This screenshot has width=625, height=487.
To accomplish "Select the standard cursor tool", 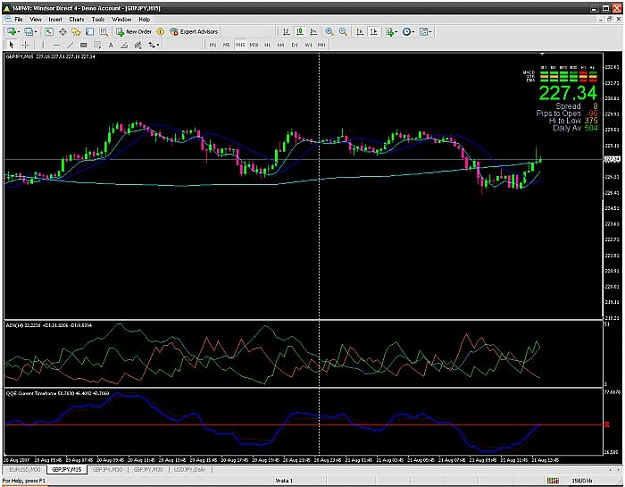I will (x=11, y=45).
